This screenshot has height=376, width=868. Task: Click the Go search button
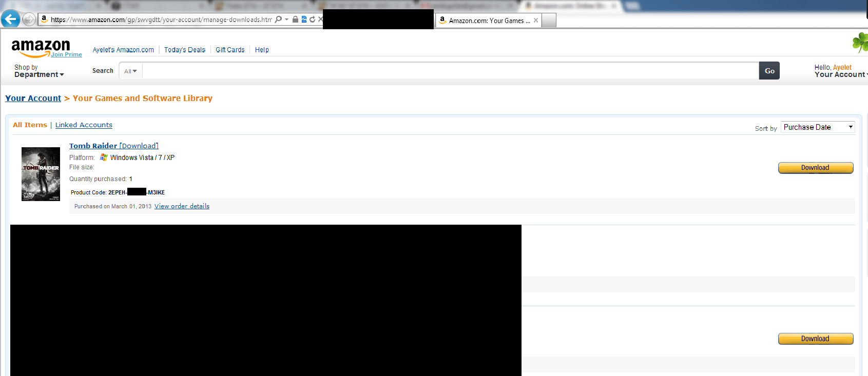click(769, 71)
